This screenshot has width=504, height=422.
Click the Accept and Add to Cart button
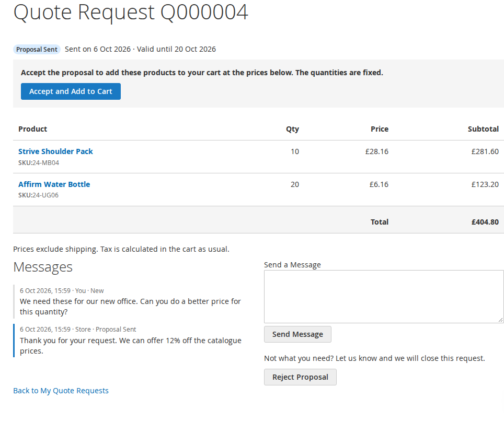(x=71, y=91)
